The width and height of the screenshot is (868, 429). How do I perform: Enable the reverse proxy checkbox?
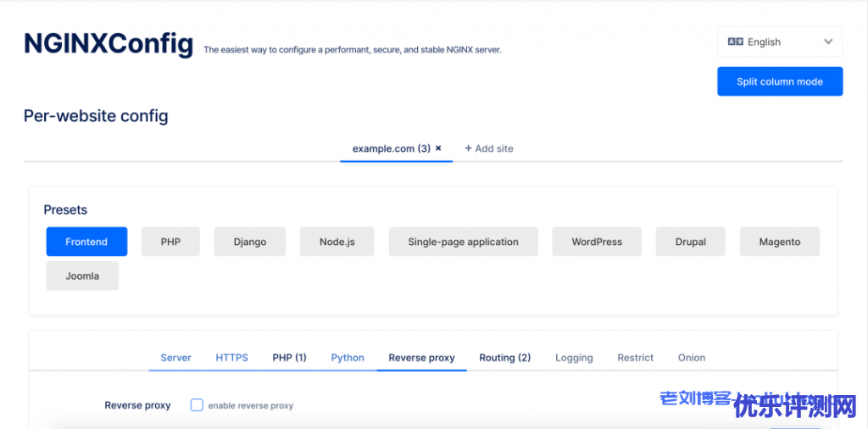click(197, 405)
